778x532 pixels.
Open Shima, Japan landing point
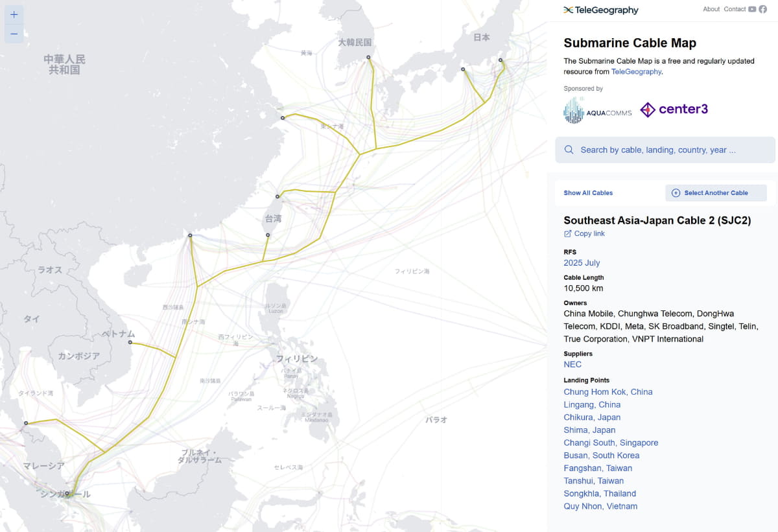pos(589,430)
